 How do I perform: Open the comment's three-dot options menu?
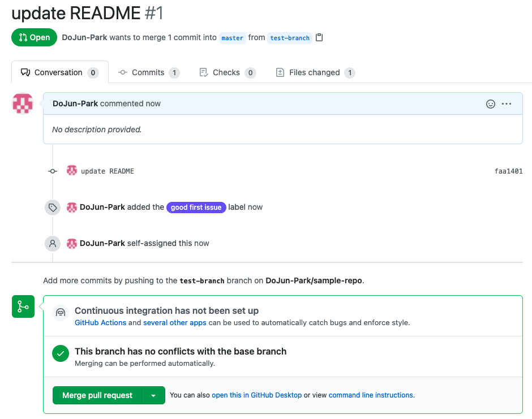[507, 104]
